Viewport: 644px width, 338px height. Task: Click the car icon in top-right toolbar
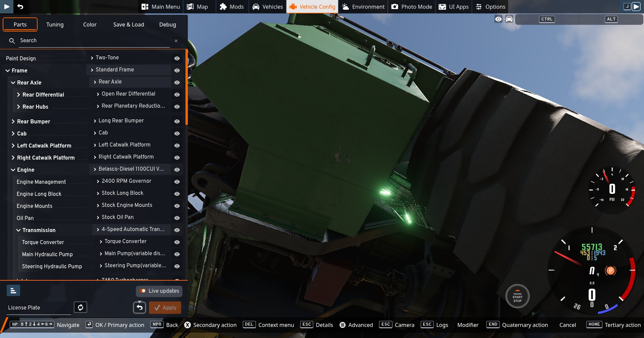pos(509,19)
